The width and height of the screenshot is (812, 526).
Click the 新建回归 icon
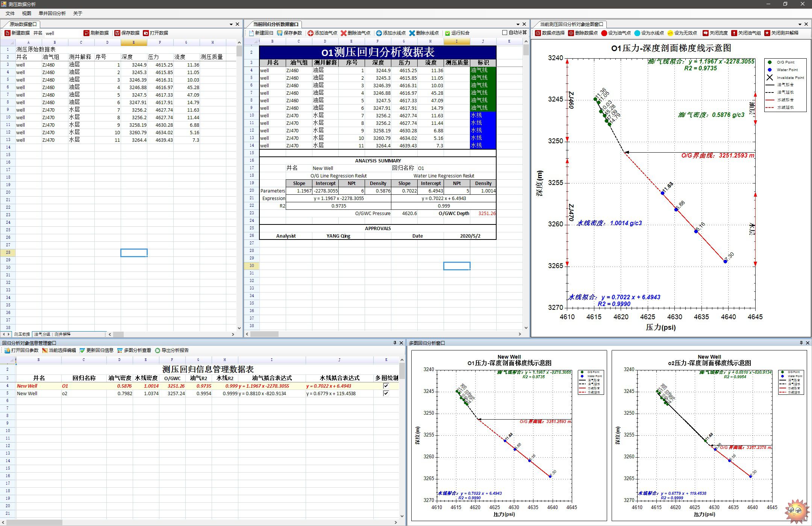click(x=251, y=33)
